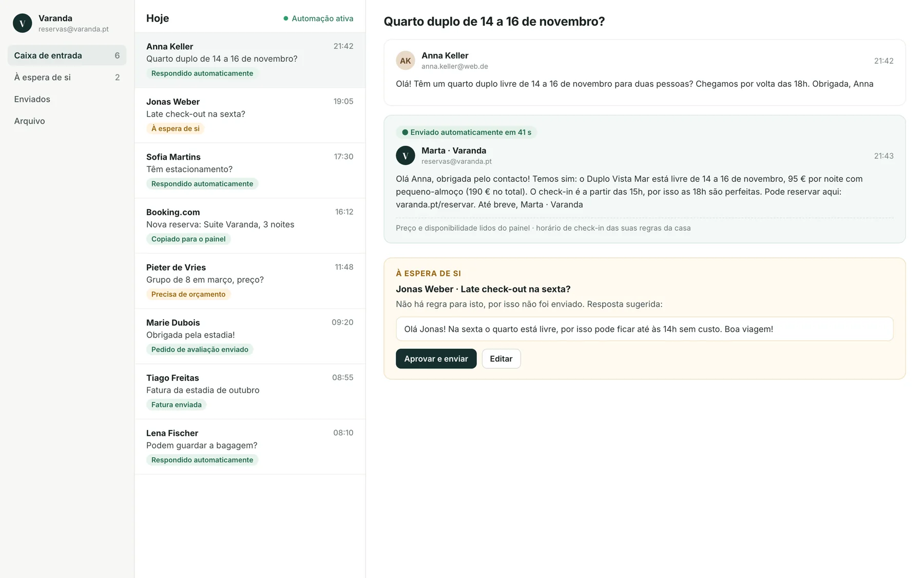924x578 pixels.
Task: Open the Booking.com new reservation email
Action: tap(250, 226)
